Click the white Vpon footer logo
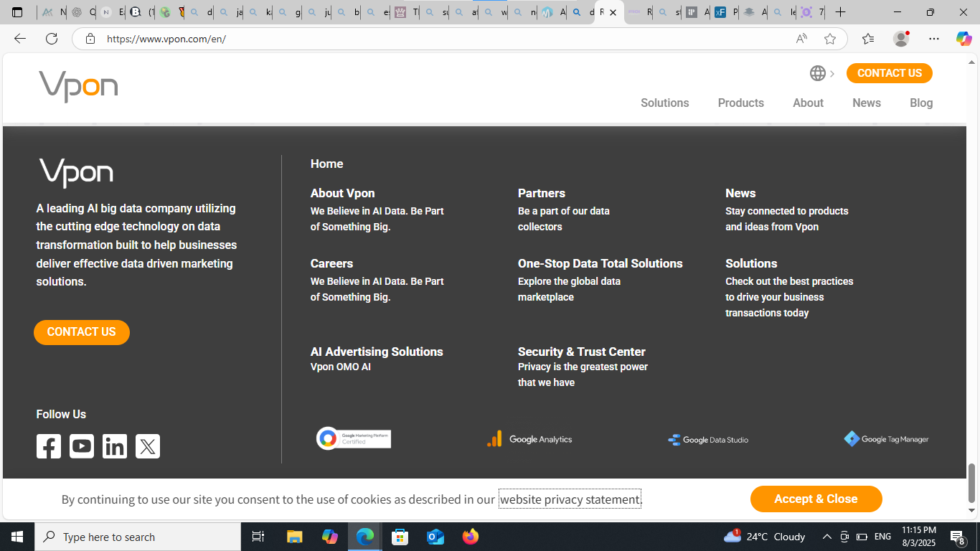Image resolution: width=980 pixels, height=551 pixels. click(76, 173)
